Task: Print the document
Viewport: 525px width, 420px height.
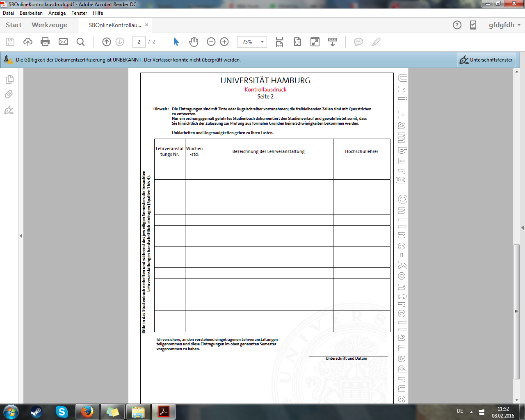Action: [45, 42]
